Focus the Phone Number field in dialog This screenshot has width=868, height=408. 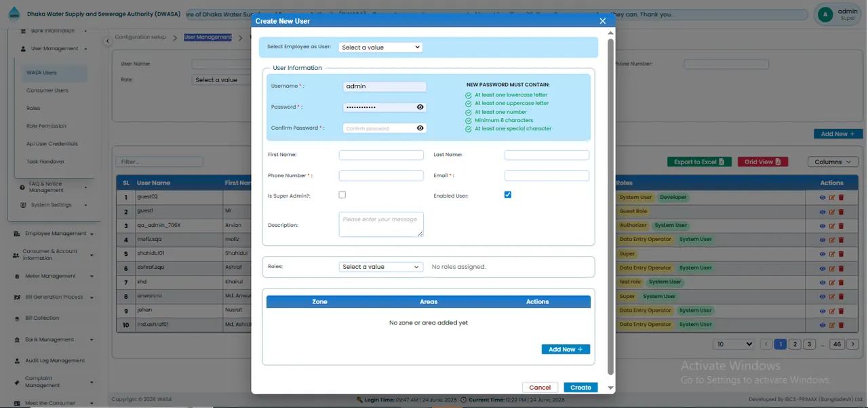click(381, 176)
